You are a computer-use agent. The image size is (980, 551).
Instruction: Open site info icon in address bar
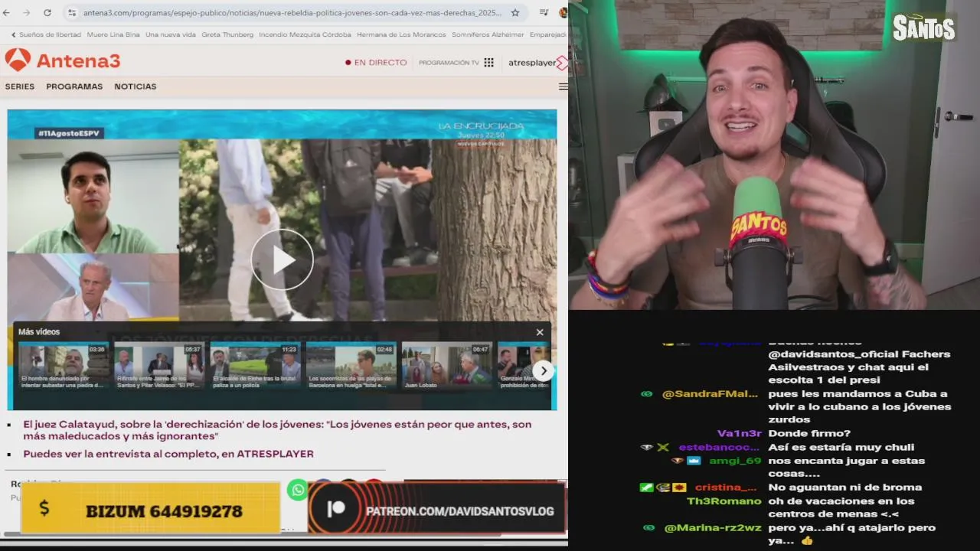pyautogui.click(x=72, y=13)
